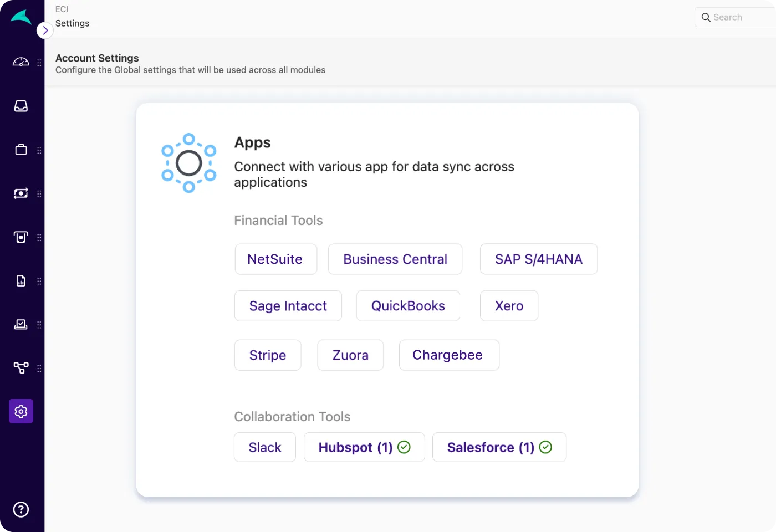Open the workflow nodes icon in sidebar
Image resolution: width=776 pixels, height=532 pixels.
click(x=21, y=368)
